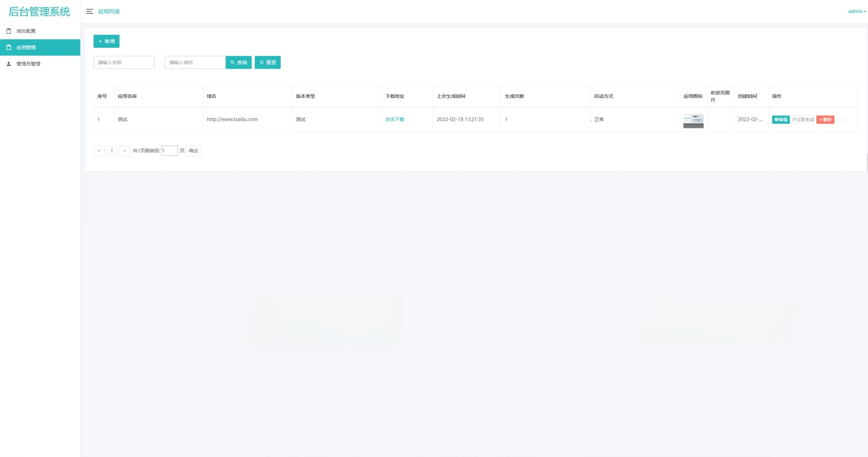Select page 1 in pagination
868x457 pixels.
pos(112,151)
